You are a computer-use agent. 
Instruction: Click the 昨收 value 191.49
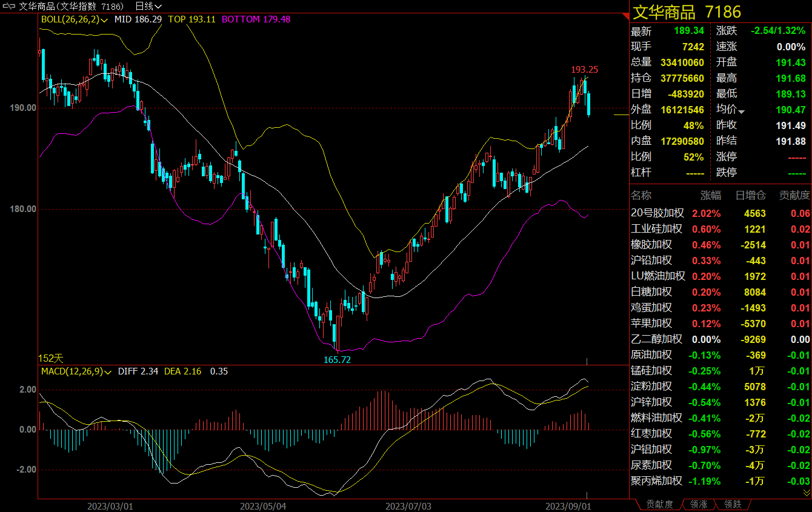[x=791, y=125]
